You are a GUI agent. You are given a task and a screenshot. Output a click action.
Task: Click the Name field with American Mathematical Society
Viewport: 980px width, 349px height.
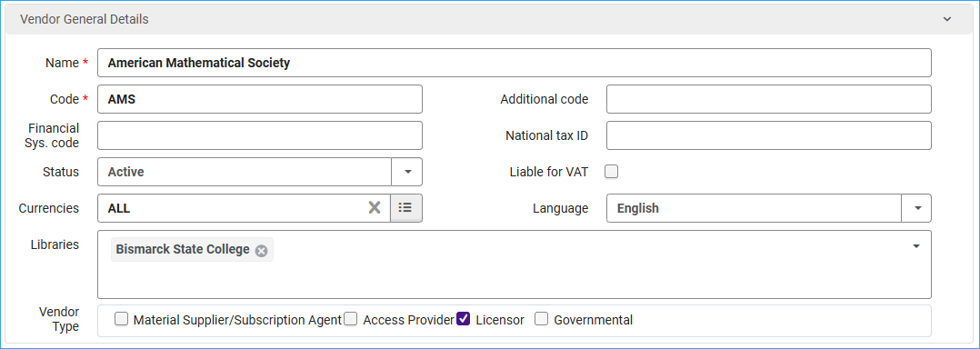pos(515,63)
